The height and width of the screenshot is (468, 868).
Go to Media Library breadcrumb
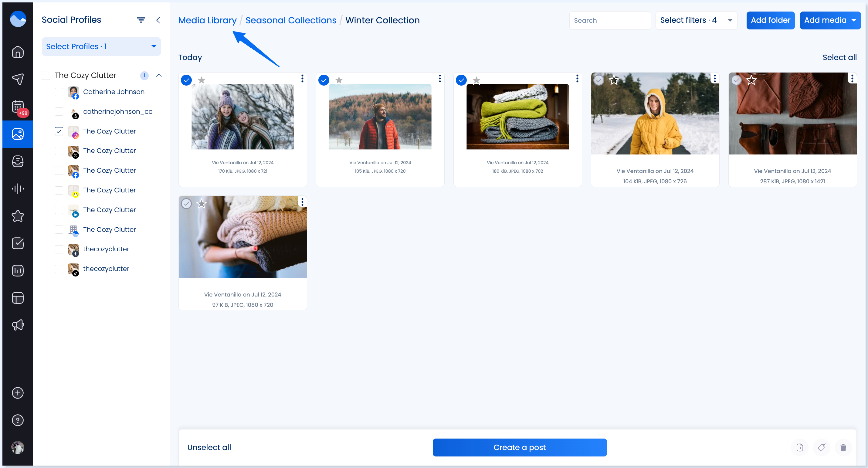(x=207, y=20)
